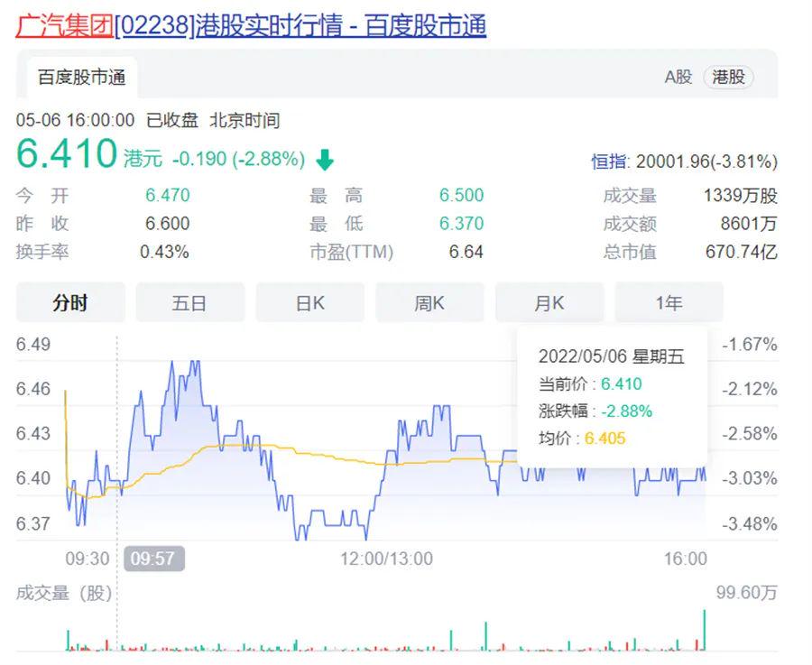Switch to A股 market view

(x=678, y=77)
